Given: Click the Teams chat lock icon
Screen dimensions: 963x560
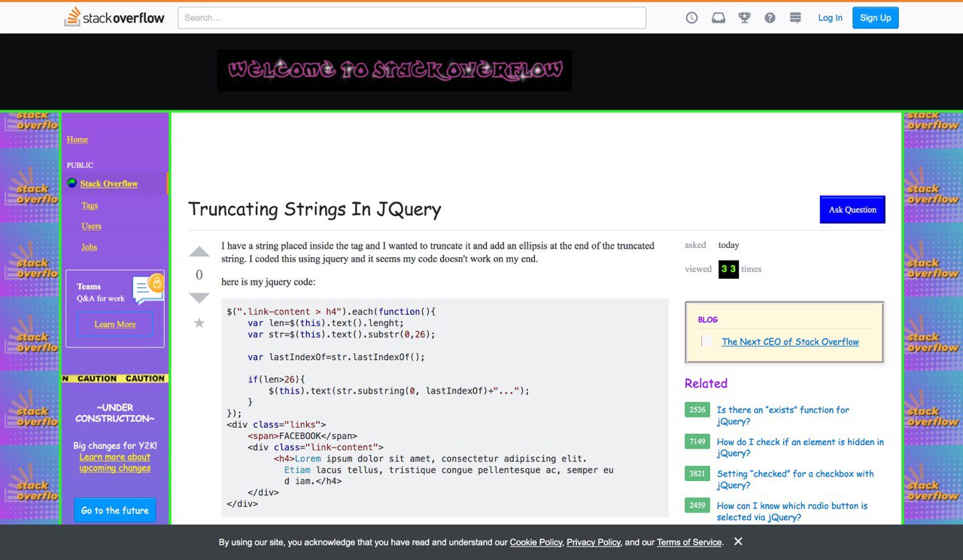Looking at the screenshot, I should click(149, 289).
